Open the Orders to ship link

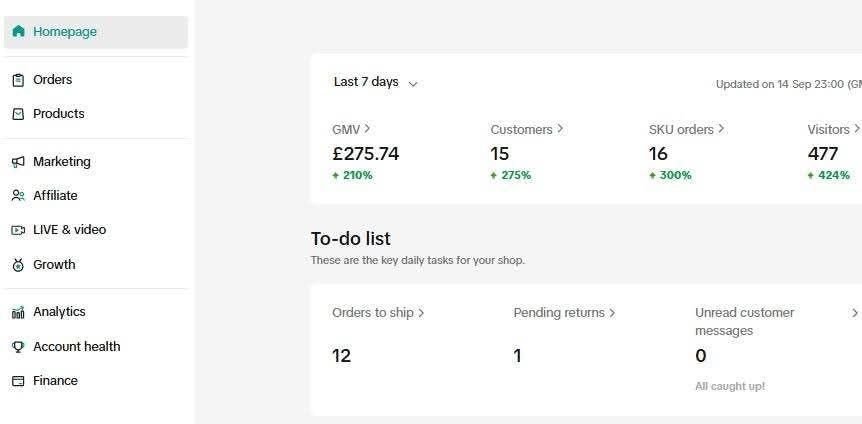pyautogui.click(x=378, y=313)
